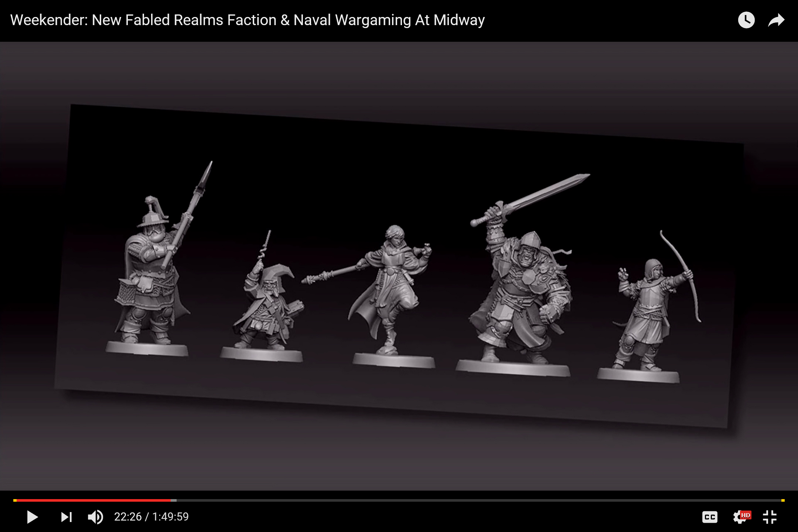
Task: Click the 22:26 / 1:49:59 time display
Action: pos(151,516)
